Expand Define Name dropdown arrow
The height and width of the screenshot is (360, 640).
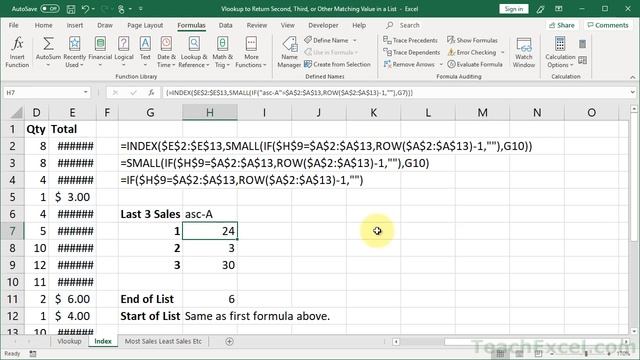click(355, 40)
